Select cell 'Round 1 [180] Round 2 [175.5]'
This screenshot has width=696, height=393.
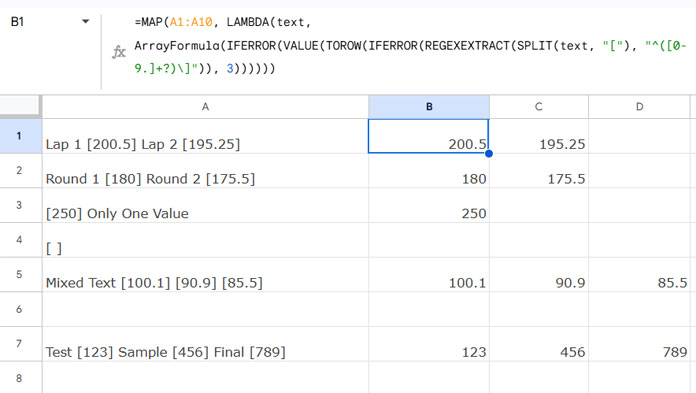[x=205, y=171]
